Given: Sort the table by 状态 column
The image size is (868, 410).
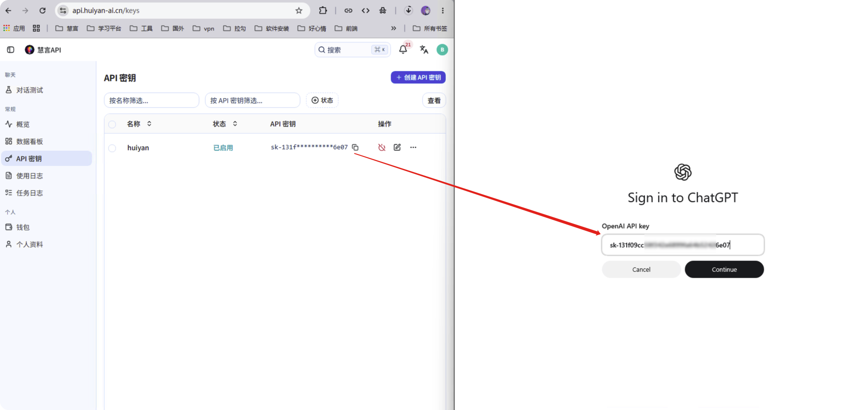Looking at the screenshot, I should 225,124.
